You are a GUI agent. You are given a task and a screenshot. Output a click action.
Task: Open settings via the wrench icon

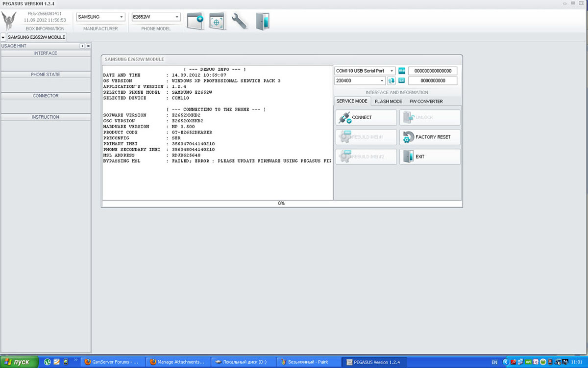[239, 21]
